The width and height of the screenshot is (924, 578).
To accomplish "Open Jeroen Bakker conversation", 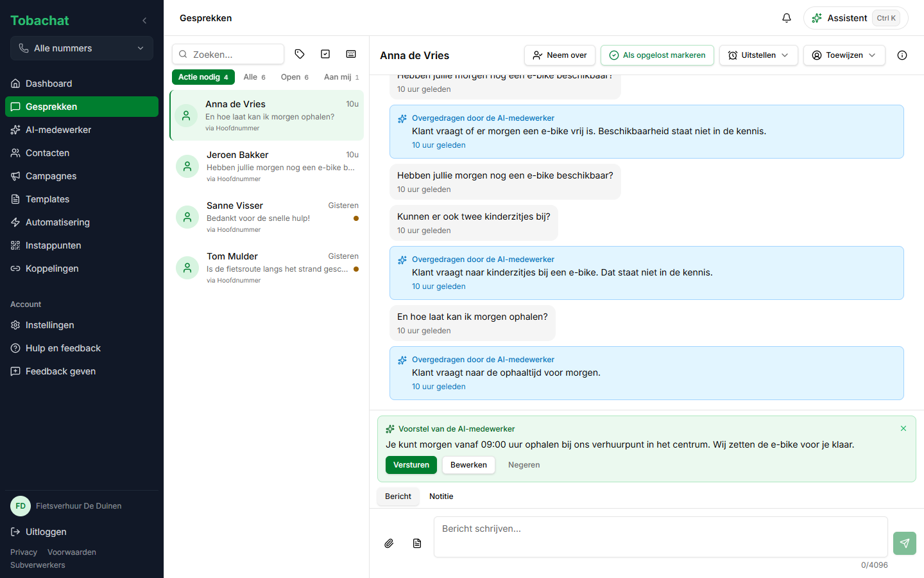I will click(x=267, y=166).
